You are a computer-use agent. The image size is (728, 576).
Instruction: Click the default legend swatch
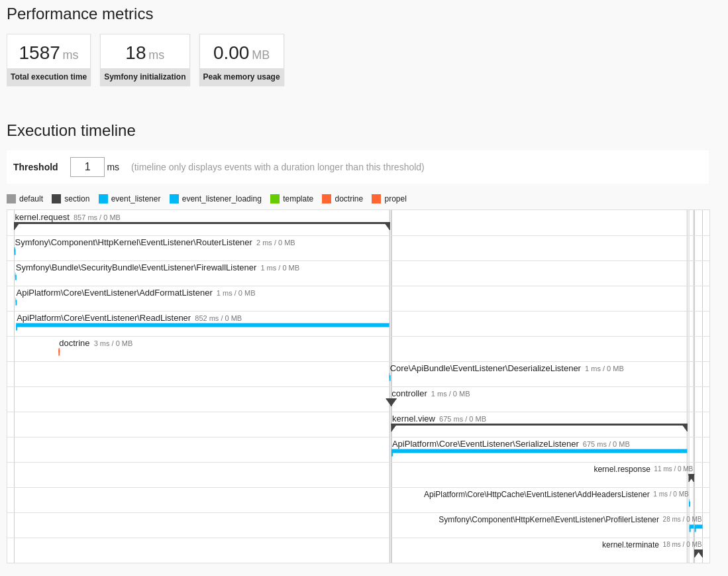tap(11, 199)
